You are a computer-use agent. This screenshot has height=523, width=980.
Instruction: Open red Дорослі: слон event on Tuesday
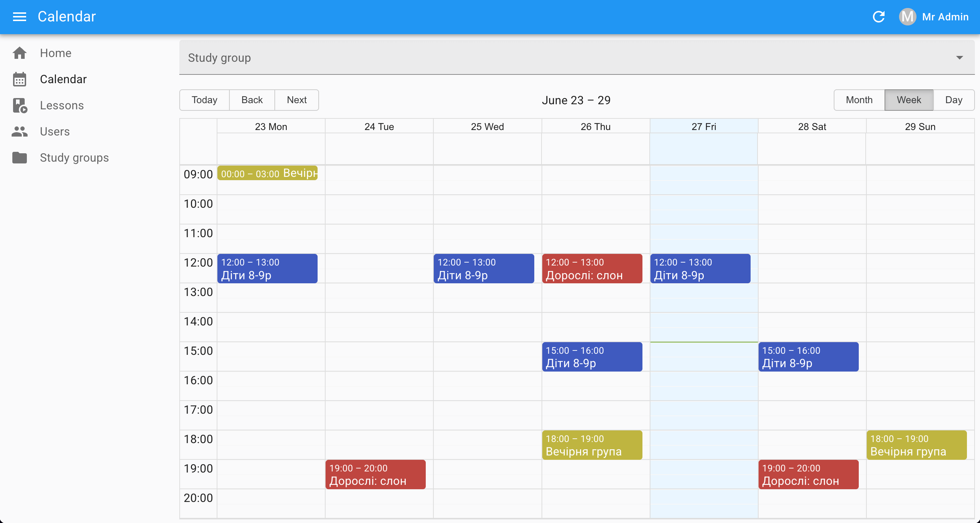[x=375, y=474]
